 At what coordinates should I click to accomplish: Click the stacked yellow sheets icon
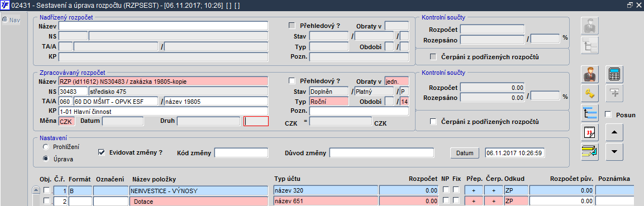point(590,152)
